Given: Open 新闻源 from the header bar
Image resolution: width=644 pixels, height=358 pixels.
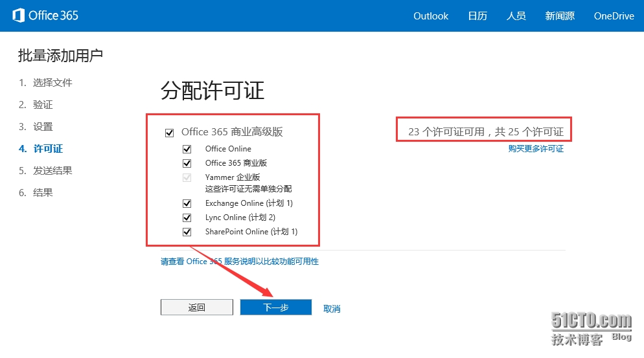Looking at the screenshot, I should [x=560, y=16].
